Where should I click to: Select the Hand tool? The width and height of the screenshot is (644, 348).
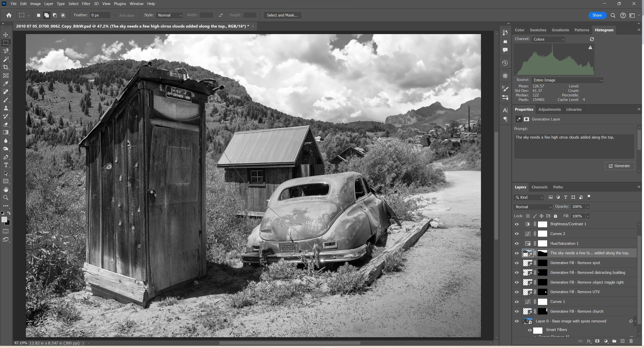(6, 190)
